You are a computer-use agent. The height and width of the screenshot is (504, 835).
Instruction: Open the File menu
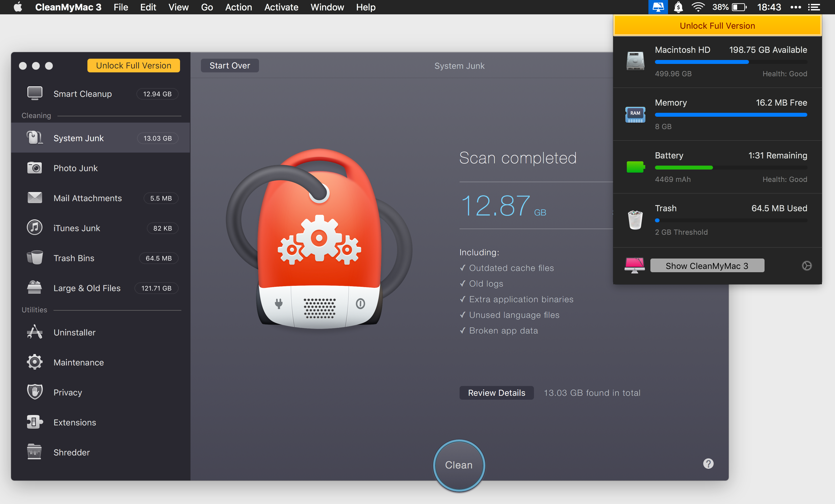coord(121,7)
